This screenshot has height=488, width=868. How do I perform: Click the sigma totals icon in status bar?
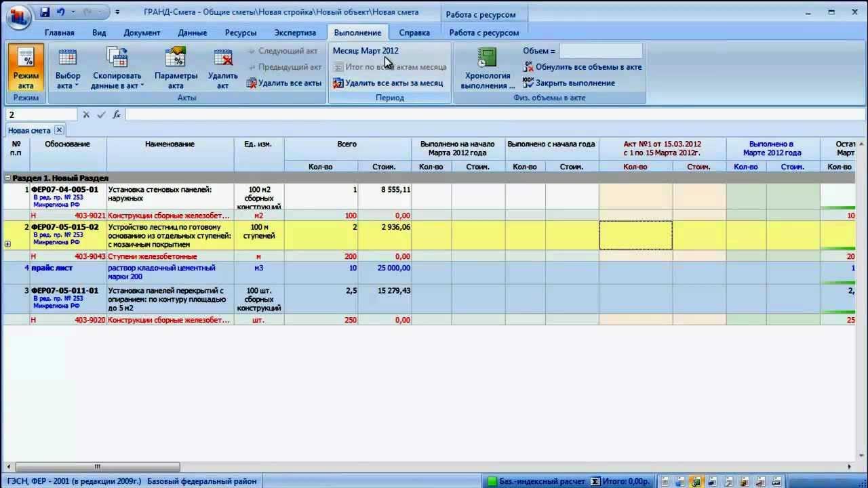tap(595, 481)
